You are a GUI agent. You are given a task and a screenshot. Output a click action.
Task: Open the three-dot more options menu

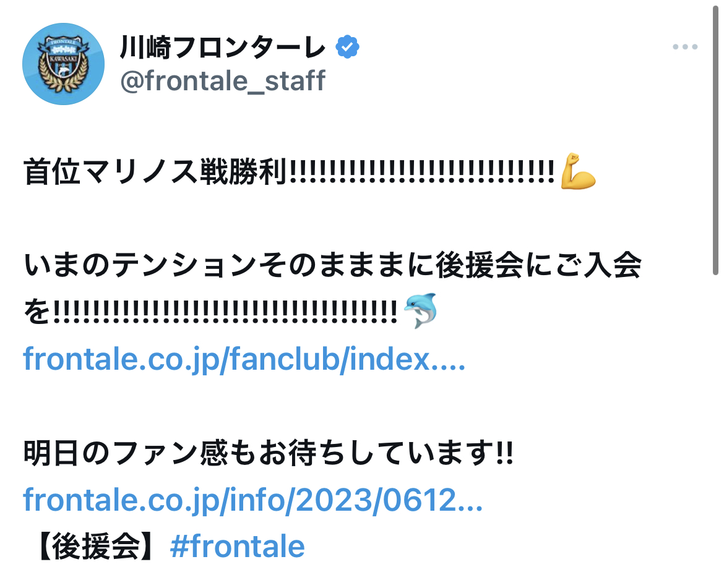point(685,46)
